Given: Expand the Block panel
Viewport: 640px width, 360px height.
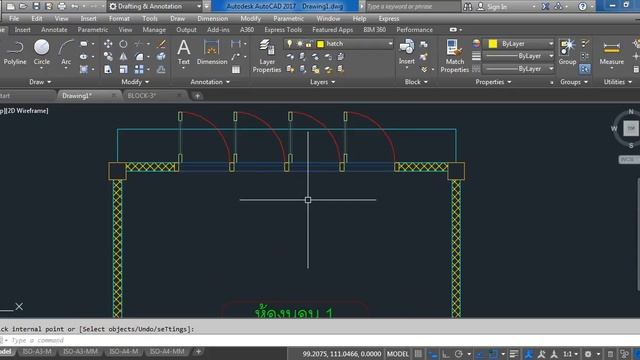Looking at the screenshot, I should (x=416, y=82).
